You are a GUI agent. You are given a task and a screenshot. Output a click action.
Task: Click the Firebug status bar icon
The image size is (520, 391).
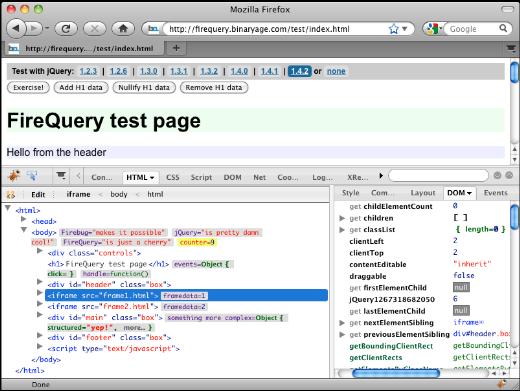(x=502, y=384)
